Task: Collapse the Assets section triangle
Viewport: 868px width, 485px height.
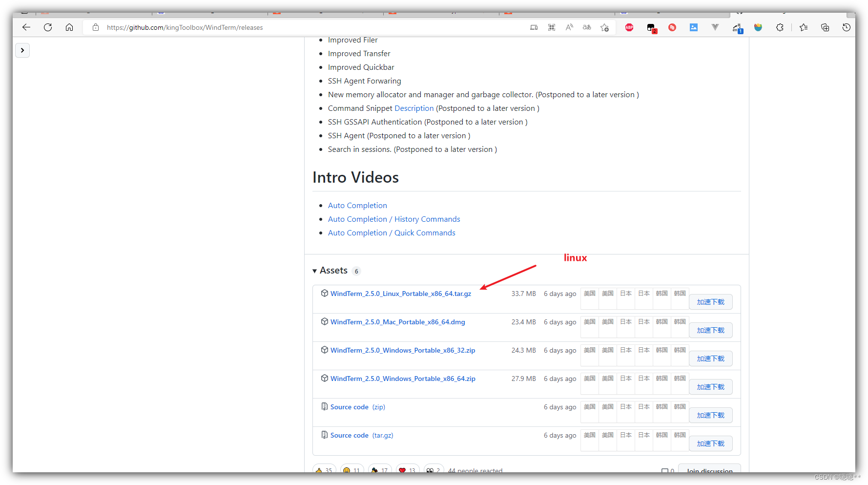Action: 315,271
